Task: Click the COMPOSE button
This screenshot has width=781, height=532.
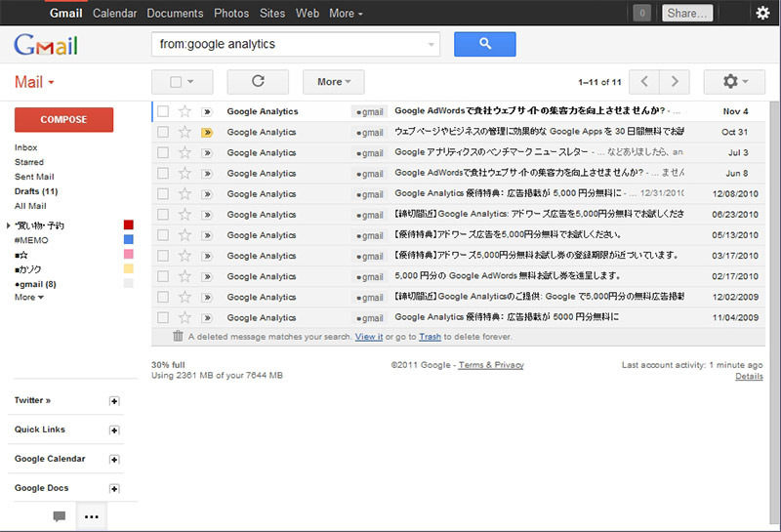Action: (x=63, y=119)
